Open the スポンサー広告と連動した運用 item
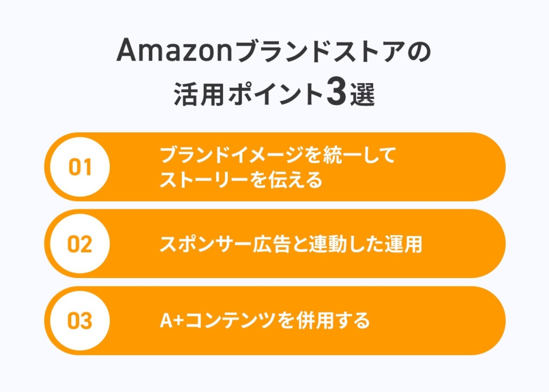Screen dimensions: 549x392 pyautogui.click(x=291, y=244)
